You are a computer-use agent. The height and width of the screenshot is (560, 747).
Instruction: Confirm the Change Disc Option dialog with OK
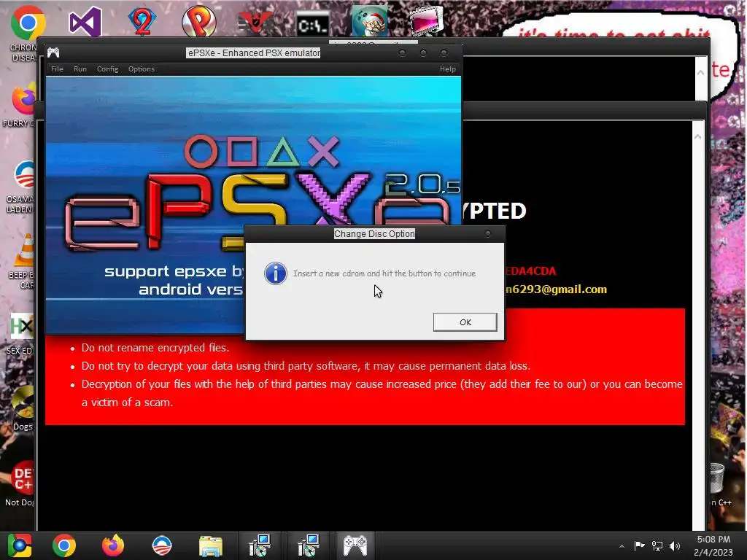click(x=465, y=322)
